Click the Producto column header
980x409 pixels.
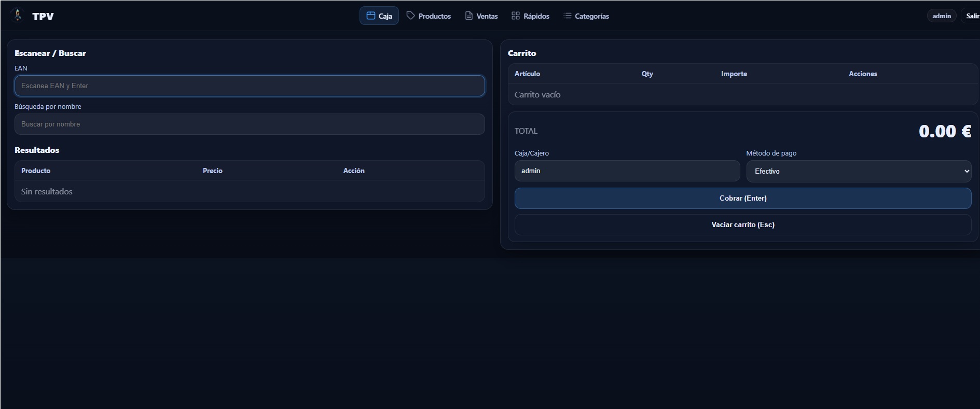[36, 171]
